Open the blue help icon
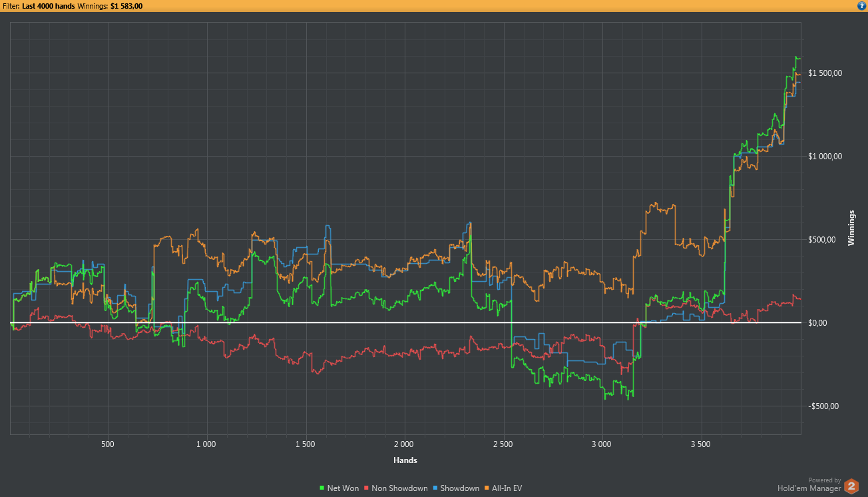868x497 pixels. 861,5
